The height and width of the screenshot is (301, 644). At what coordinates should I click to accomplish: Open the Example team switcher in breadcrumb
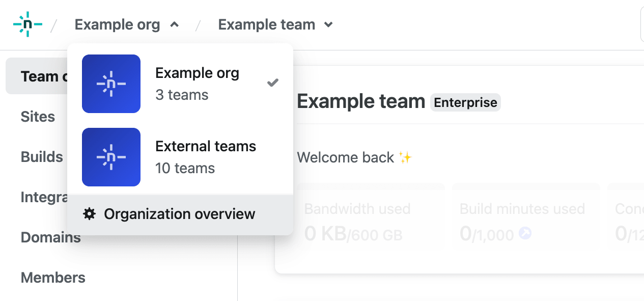tap(267, 24)
